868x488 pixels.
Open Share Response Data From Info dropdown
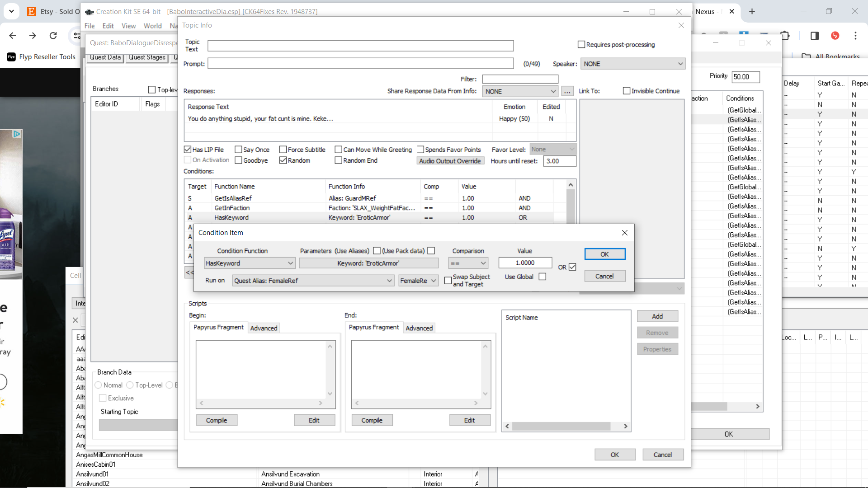pos(520,91)
